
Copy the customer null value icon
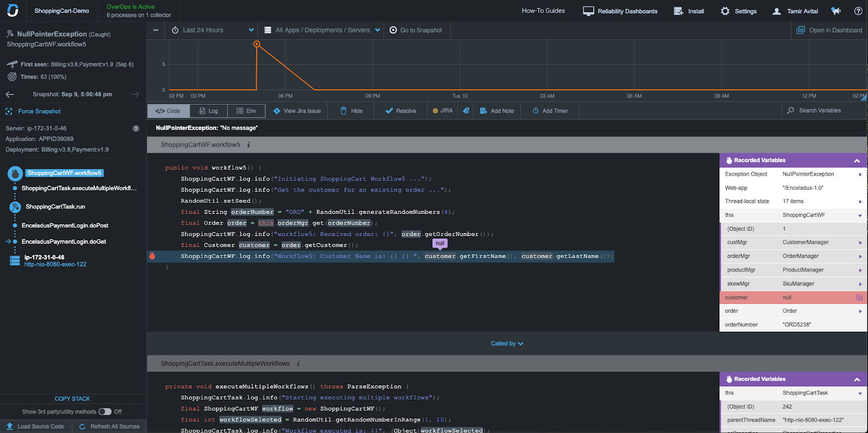click(859, 298)
